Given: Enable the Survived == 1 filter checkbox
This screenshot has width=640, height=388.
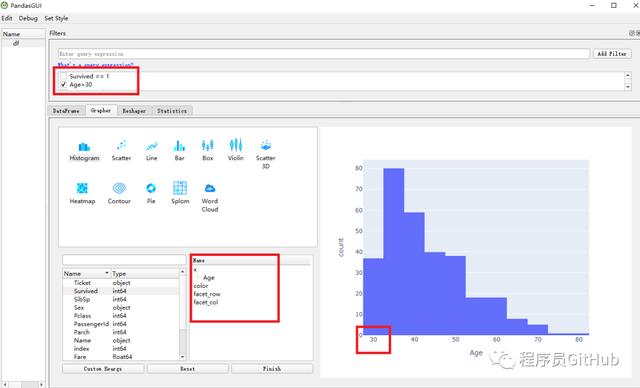Looking at the screenshot, I should 64,76.
